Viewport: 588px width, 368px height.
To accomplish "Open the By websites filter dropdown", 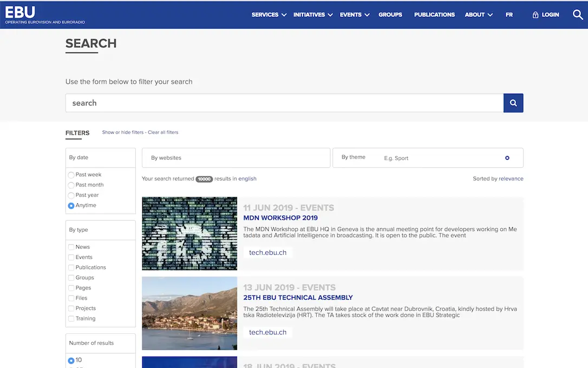I will 236,158.
